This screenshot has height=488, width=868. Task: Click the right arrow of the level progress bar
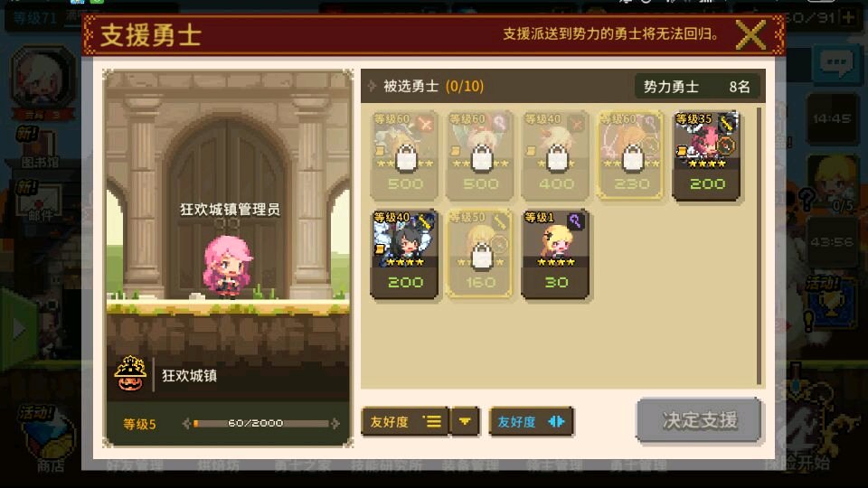[x=335, y=423]
